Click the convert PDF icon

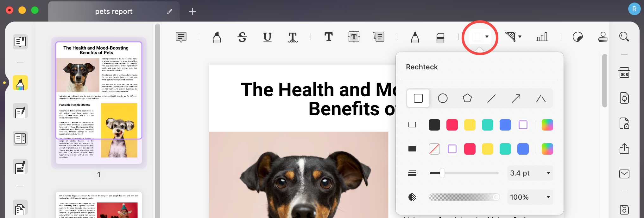[624, 98]
